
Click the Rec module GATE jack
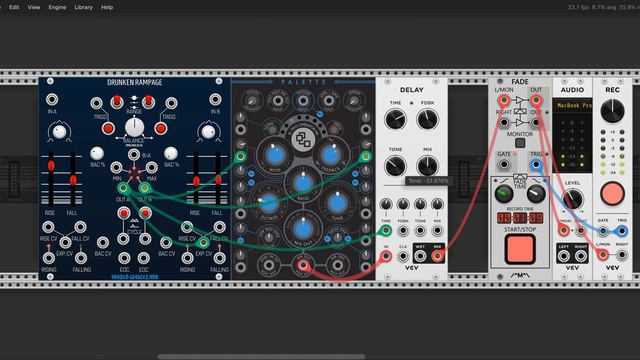click(603, 231)
